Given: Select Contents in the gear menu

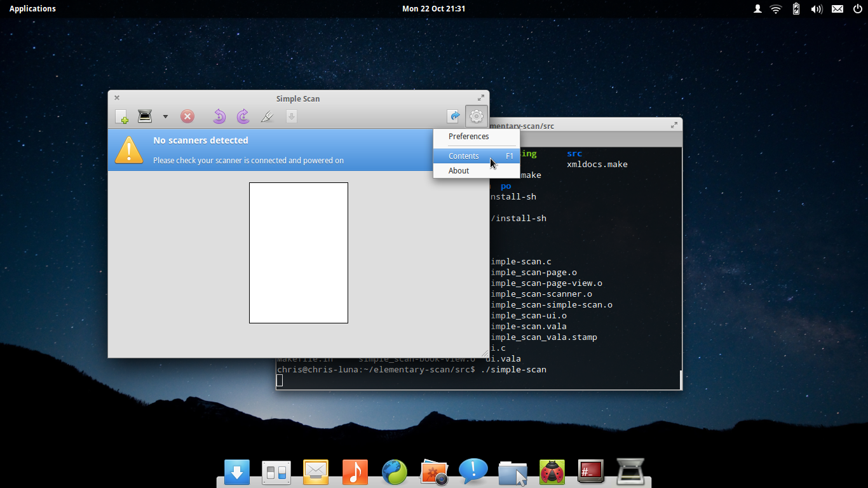Looking at the screenshot, I should [x=464, y=156].
